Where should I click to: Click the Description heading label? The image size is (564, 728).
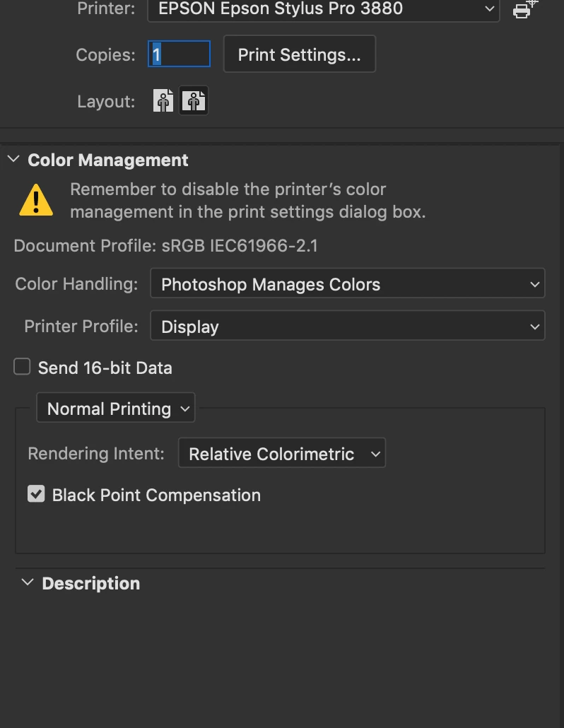91,583
